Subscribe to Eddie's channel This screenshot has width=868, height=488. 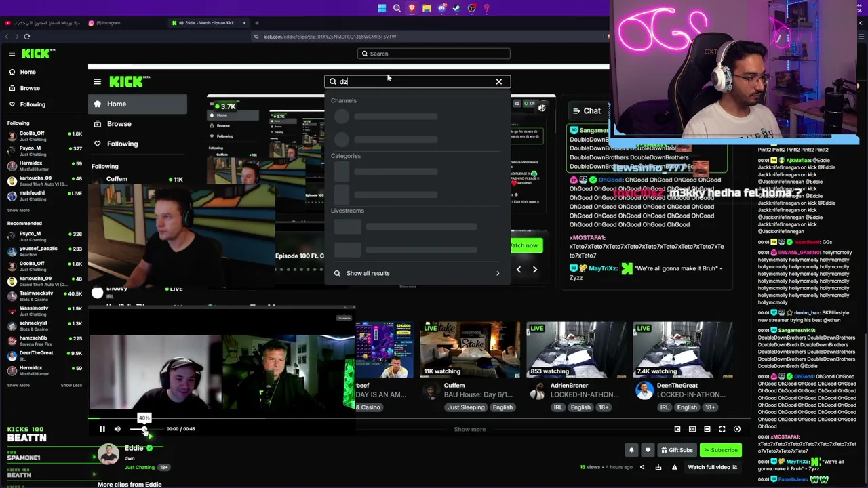click(720, 450)
